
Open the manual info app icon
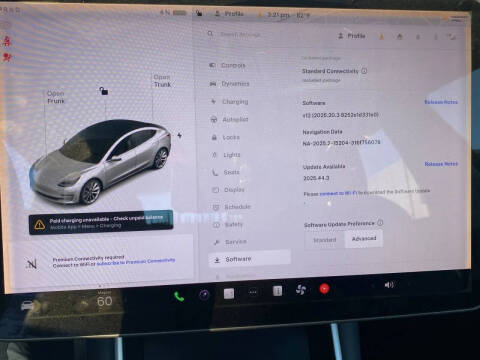tap(277, 291)
